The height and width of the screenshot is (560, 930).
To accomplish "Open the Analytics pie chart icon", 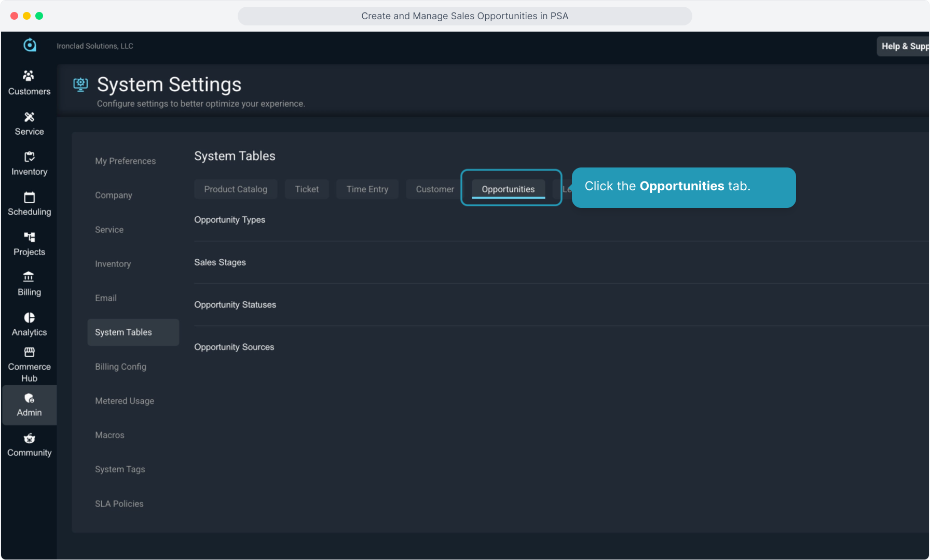I will coord(29,317).
